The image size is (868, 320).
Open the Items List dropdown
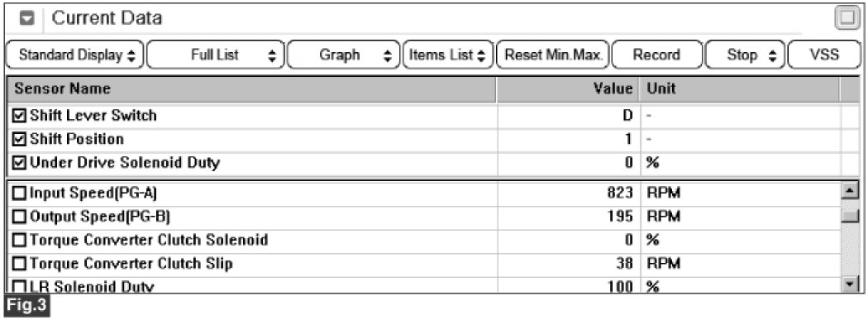pos(448,55)
